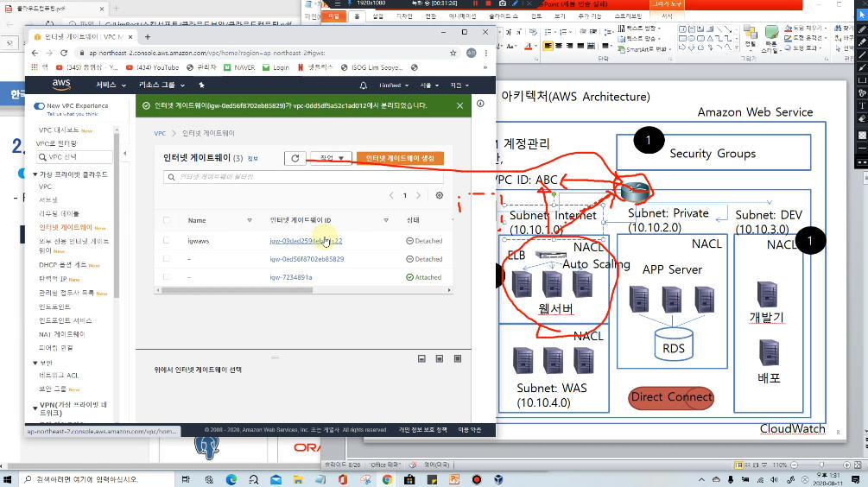This screenshot has width=868, height=487.
Task: Open gateway link igw-0ed56f8702eb85829
Action: tap(307, 259)
